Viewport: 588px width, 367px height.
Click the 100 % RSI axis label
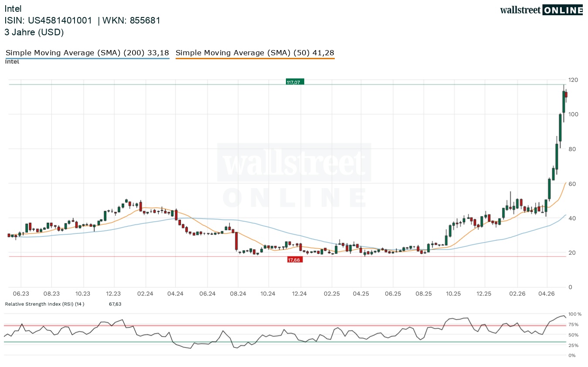click(575, 314)
